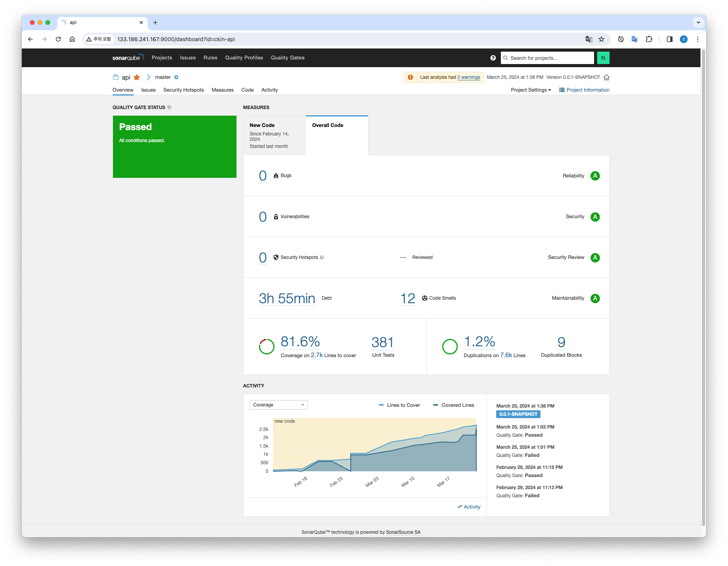728x566 pixels.
Task: Expand the browser tab list chevron
Action: 698,23
